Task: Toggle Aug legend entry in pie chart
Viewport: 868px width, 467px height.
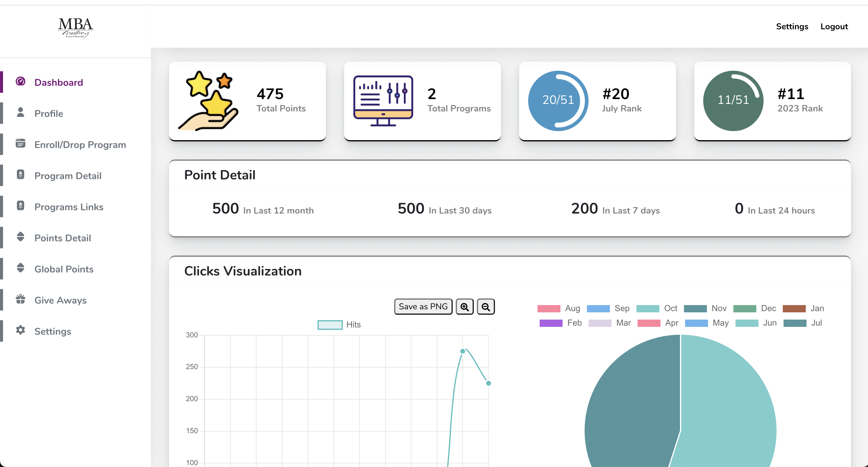Action: pos(559,308)
